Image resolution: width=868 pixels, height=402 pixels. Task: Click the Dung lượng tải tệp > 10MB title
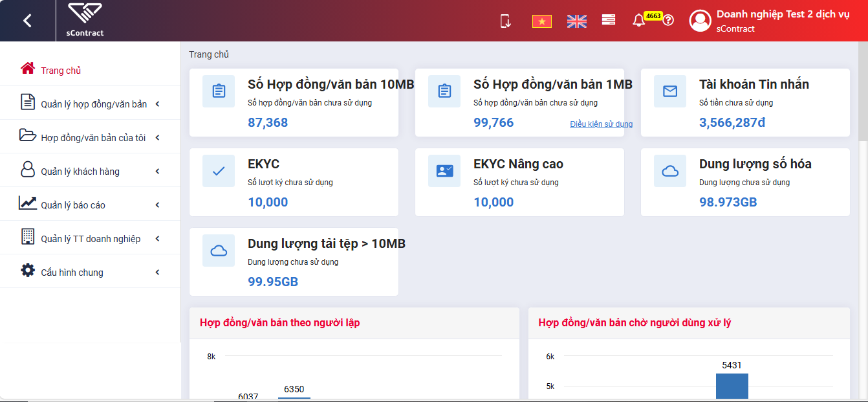click(327, 243)
